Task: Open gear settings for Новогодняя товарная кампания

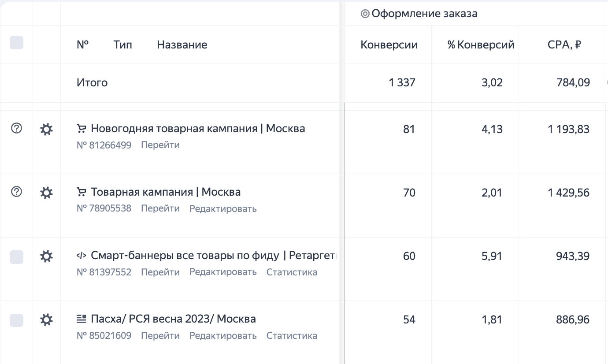Action: [x=46, y=129]
